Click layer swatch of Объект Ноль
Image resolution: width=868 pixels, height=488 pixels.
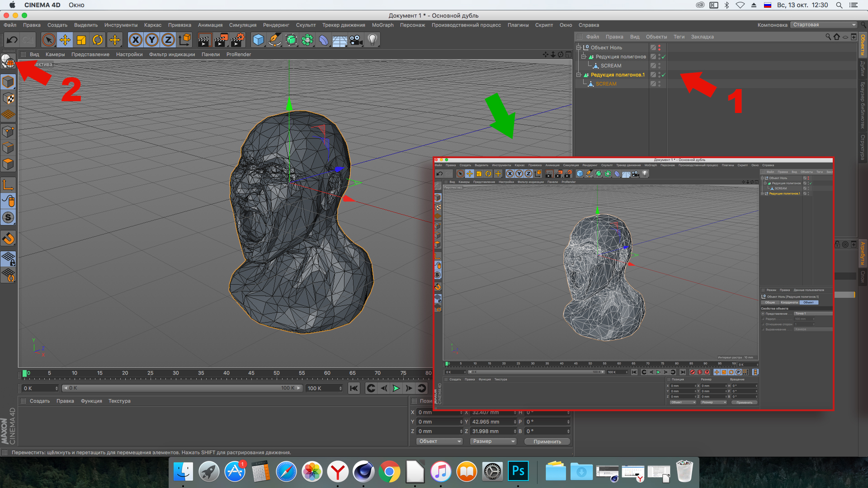[x=653, y=47]
